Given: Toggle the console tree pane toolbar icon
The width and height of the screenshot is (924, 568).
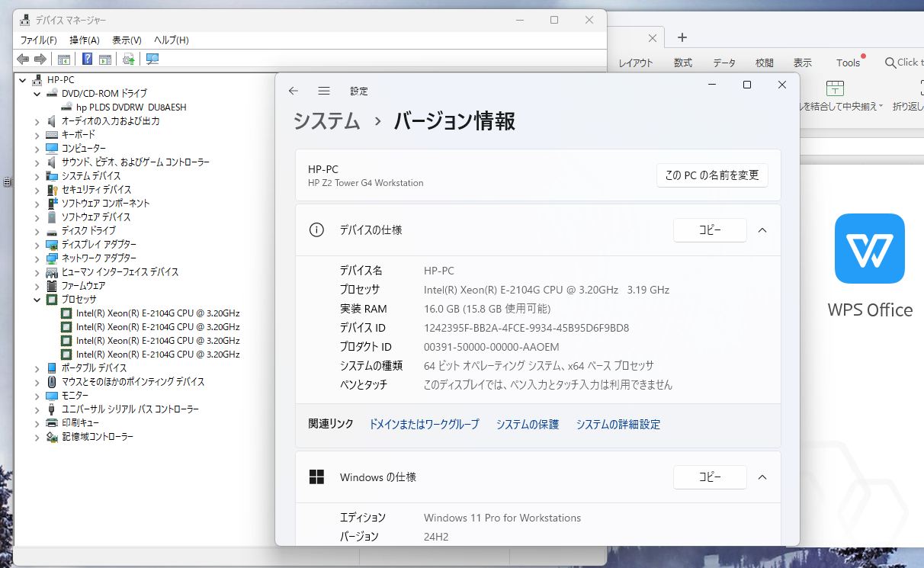Looking at the screenshot, I should coord(64,59).
